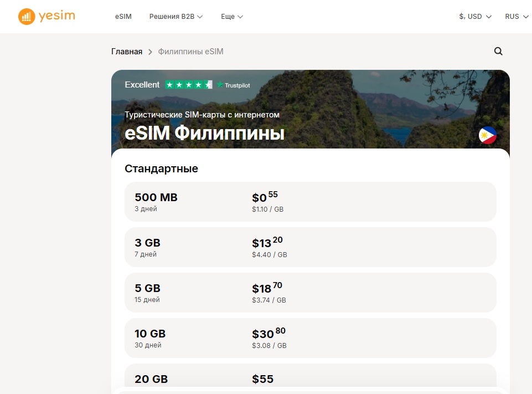Select the 20 GB plan for $55
Image resolution: width=532 pixels, height=394 pixels.
tap(310, 379)
